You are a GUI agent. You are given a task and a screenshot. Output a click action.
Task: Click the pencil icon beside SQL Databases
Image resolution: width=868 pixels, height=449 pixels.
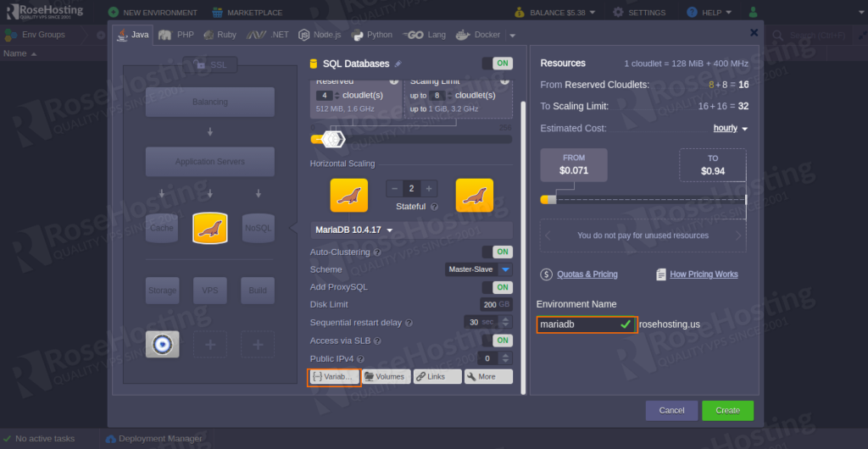tap(398, 64)
